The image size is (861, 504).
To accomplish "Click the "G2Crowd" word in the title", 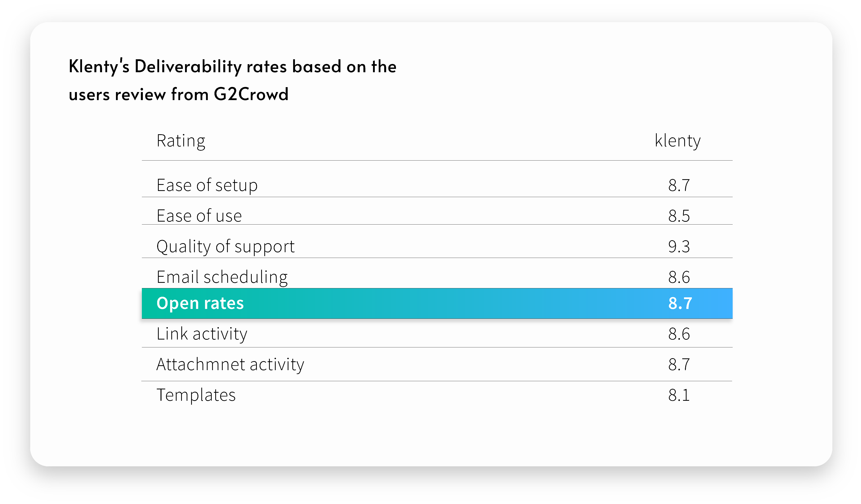I will [x=251, y=94].
